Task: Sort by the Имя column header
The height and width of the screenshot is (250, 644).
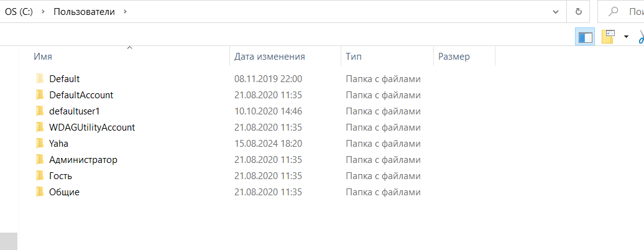Action: pos(43,57)
